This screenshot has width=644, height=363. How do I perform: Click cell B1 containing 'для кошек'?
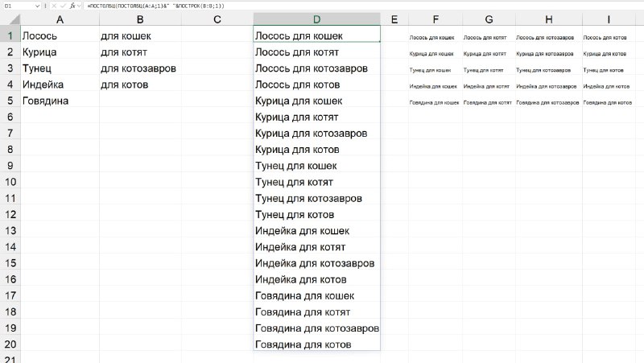pos(140,35)
